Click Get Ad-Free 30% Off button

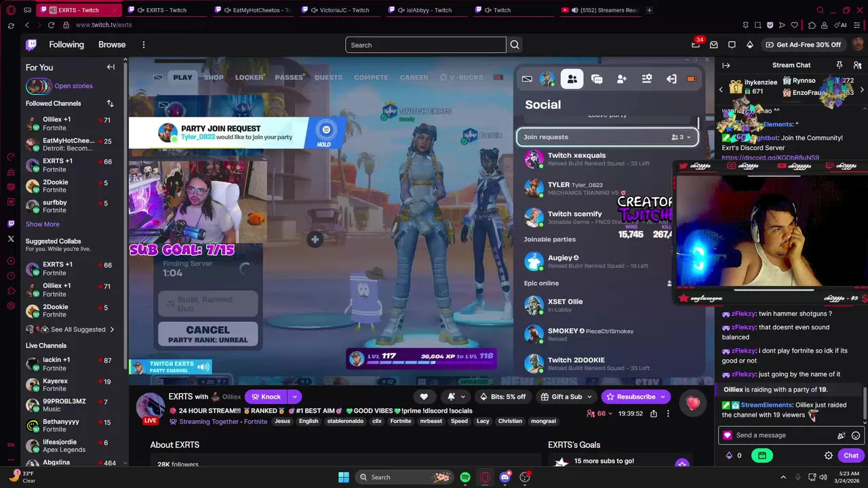[804, 45]
